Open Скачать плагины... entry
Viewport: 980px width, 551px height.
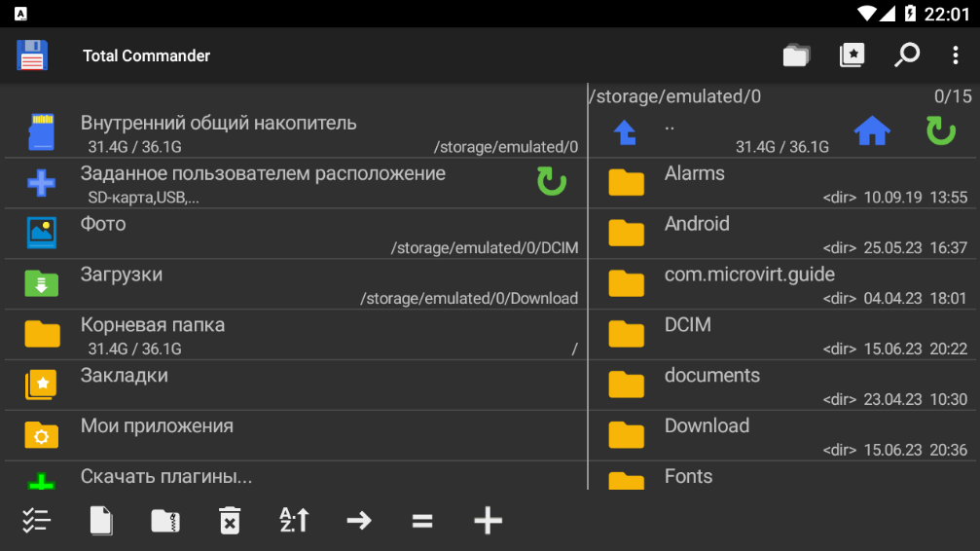click(296, 476)
